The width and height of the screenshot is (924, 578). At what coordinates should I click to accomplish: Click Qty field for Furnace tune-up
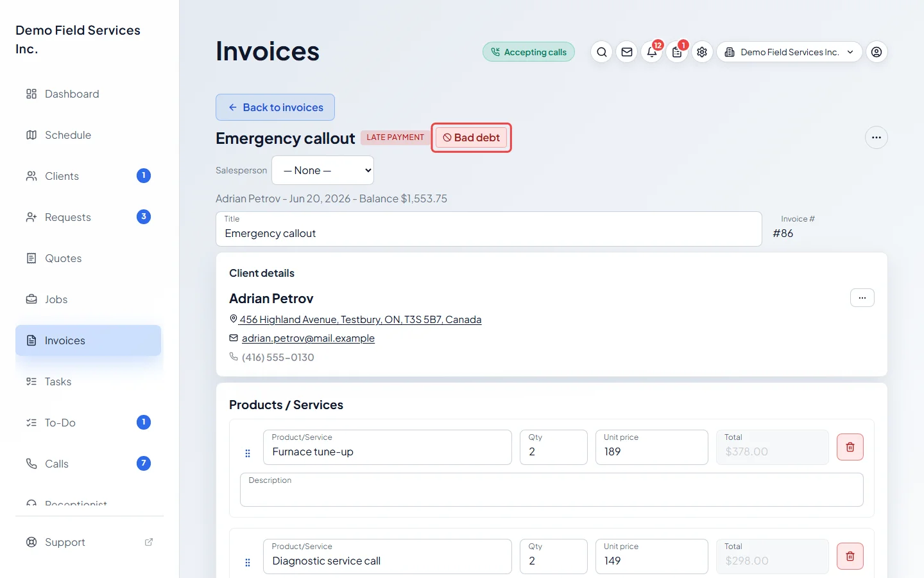click(554, 447)
